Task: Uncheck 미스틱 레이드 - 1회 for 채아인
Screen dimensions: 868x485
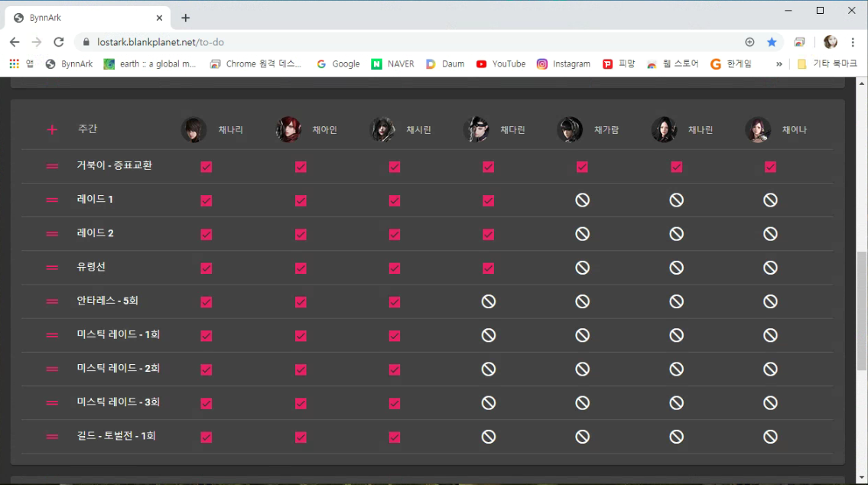Action: [x=301, y=336]
